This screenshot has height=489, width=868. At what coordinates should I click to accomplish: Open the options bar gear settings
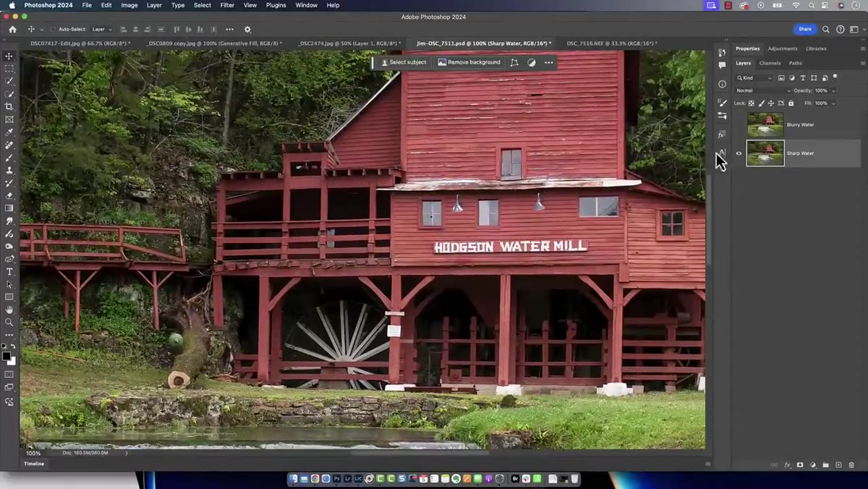tap(247, 30)
